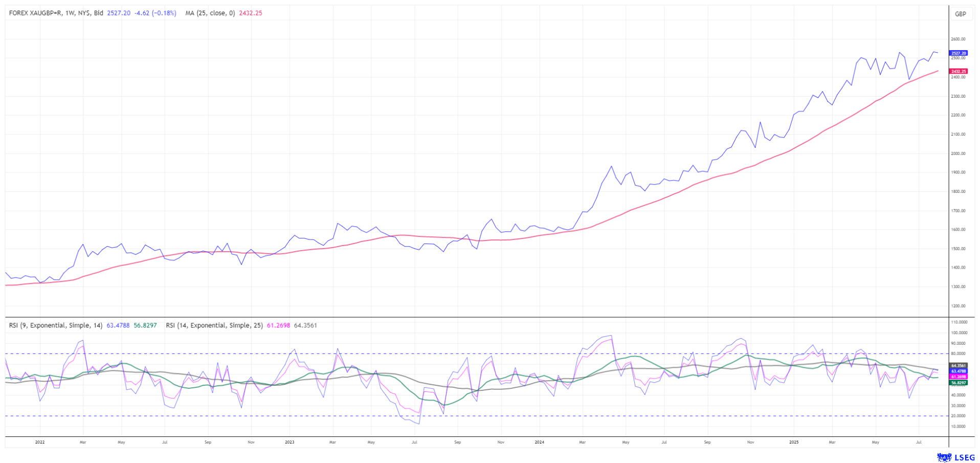
Task: Click the magenta 61.2698 RSI value tag
Action: click(959, 377)
